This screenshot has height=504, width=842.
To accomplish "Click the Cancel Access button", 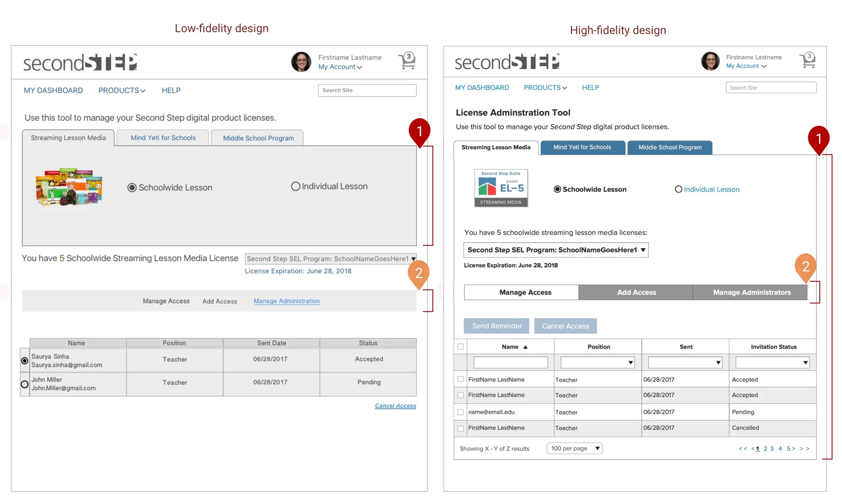I will [565, 326].
